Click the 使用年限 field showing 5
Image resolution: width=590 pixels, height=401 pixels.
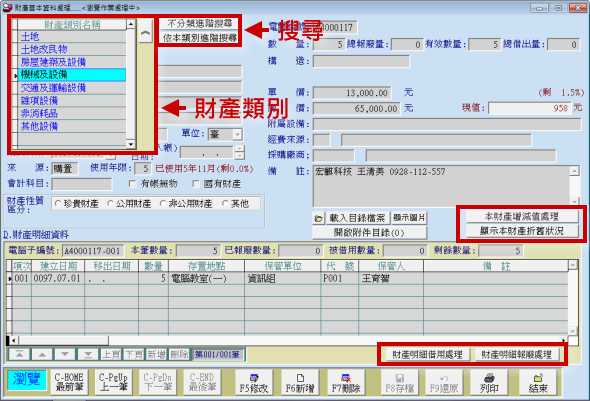143,168
